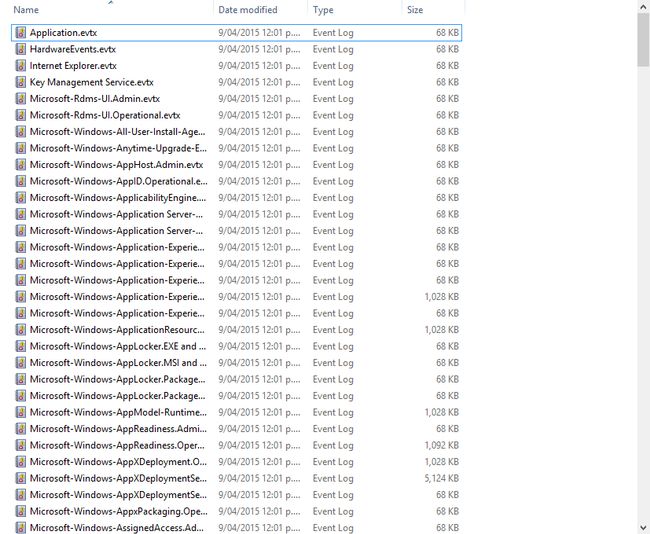This screenshot has width=650, height=534.
Task: Select the Key Management Service.evtx icon
Action: coord(21,82)
